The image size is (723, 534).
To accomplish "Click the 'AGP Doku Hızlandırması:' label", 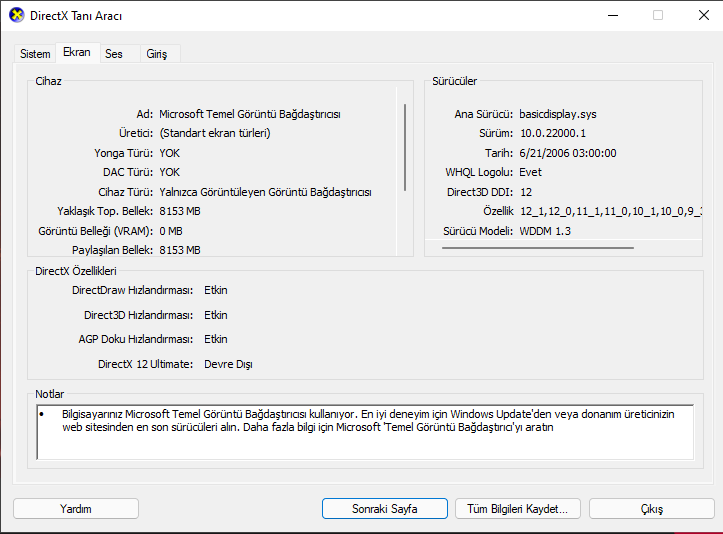I will [136, 339].
